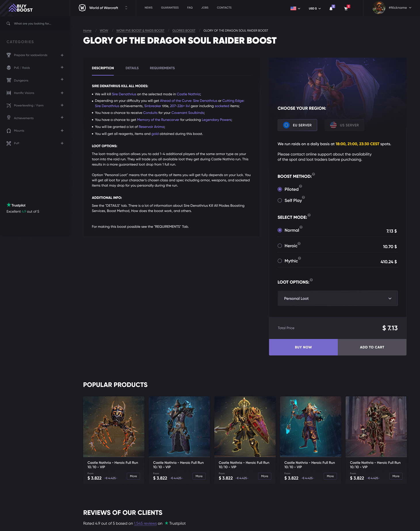
Task: Click the PvE / Raids skull icon
Action: pos(9,68)
